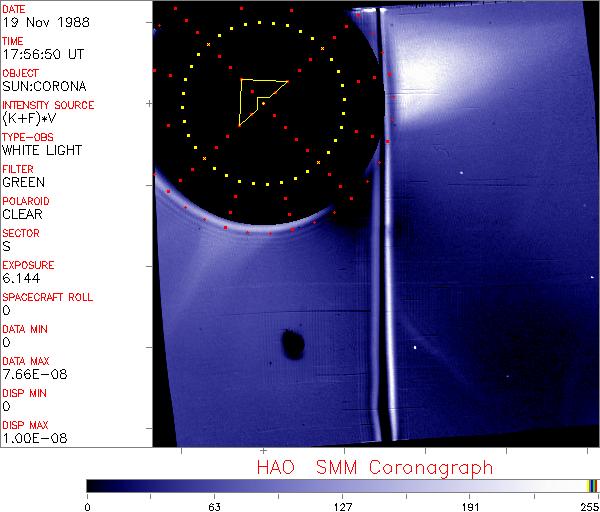Click the DATA MAX value 7.66E-08
The width and height of the screenshot is (600, 512).
pos(32,374)
